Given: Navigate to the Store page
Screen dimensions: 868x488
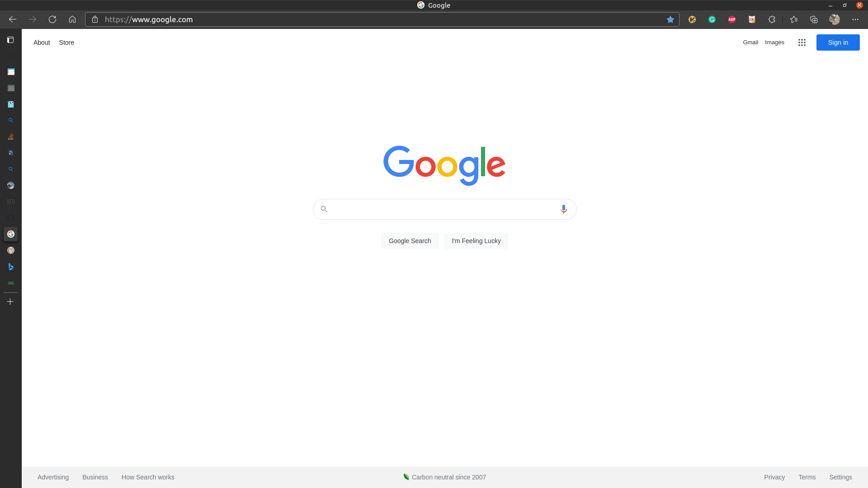Looking at the screenshot, I should [66, 42].
